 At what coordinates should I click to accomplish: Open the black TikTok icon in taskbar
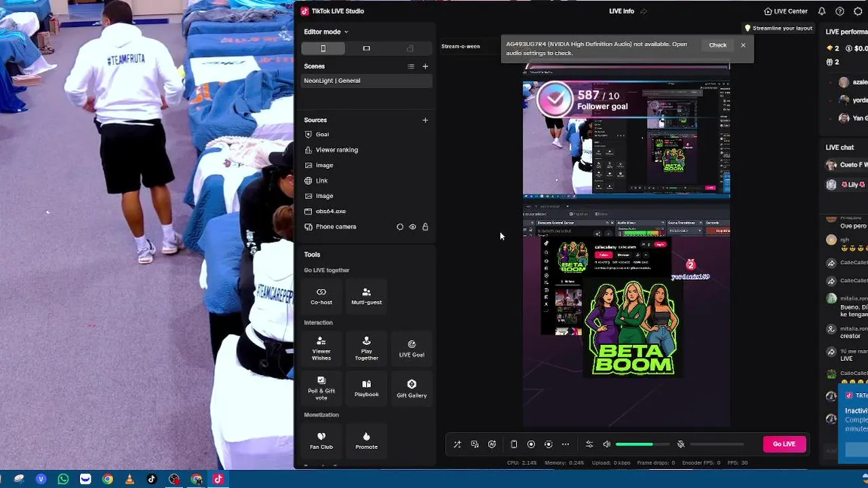[152, 479]
